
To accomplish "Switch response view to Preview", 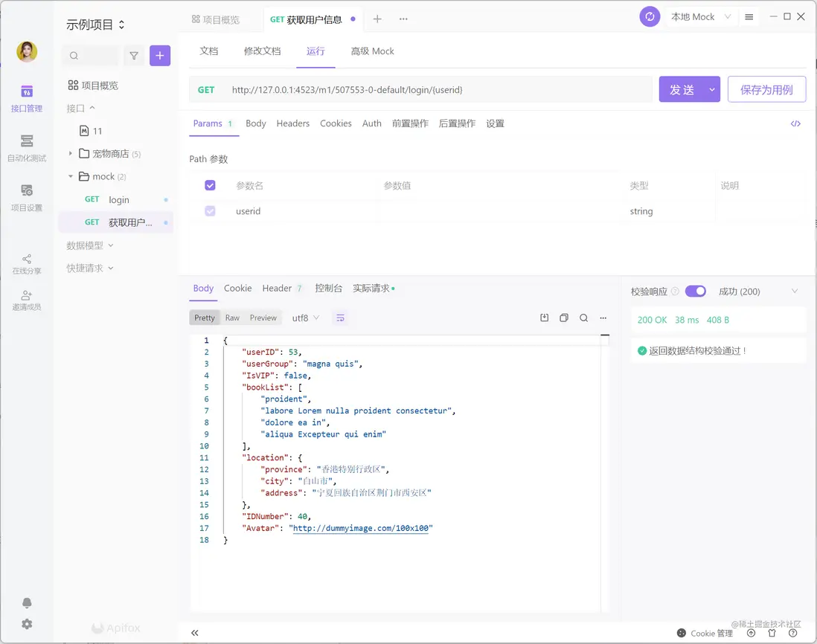I will tap(263, 318).
